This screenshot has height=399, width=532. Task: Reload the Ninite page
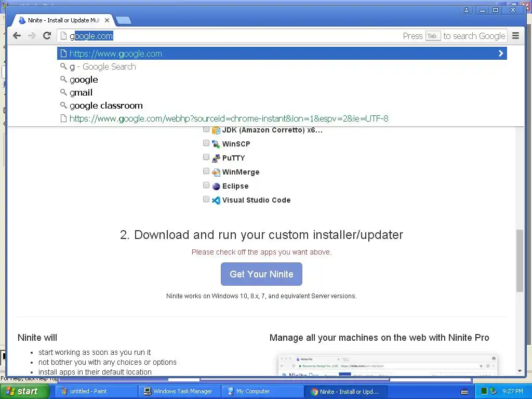(x=47, y=36)
